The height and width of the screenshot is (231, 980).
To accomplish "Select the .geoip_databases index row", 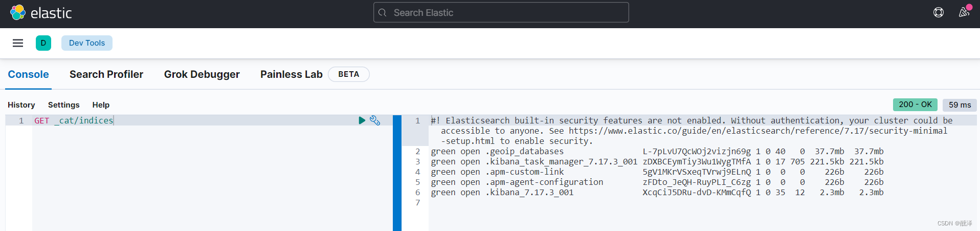I will [x=657, y=152].
